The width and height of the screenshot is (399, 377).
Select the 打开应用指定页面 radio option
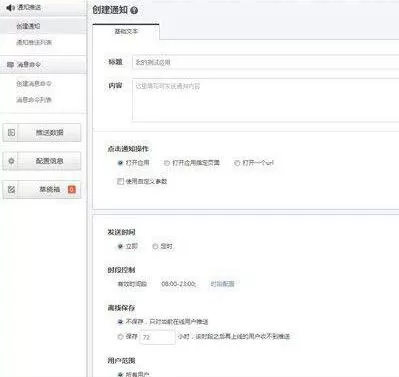point(167,163)
